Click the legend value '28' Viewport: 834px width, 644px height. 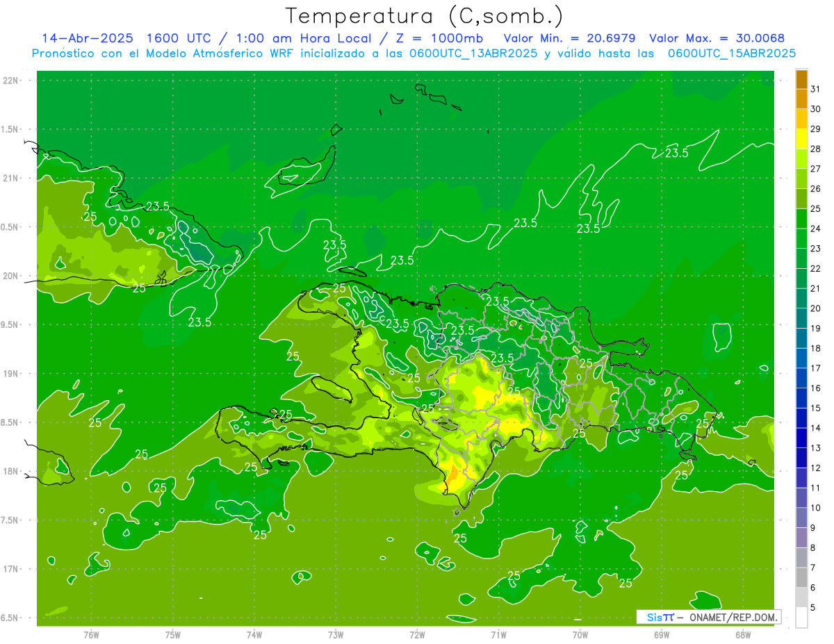click(816, 149)
